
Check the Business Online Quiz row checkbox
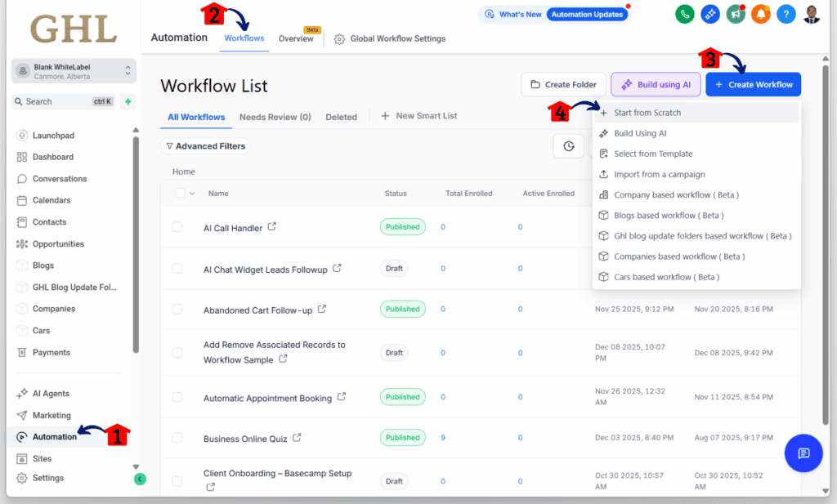click(x=176, y=437)
